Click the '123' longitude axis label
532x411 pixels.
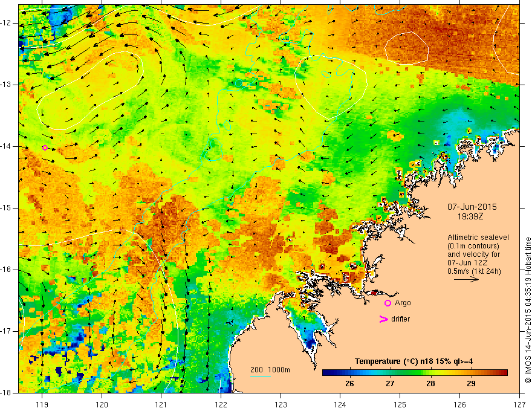pyautogui.click(x=281, y=404)
